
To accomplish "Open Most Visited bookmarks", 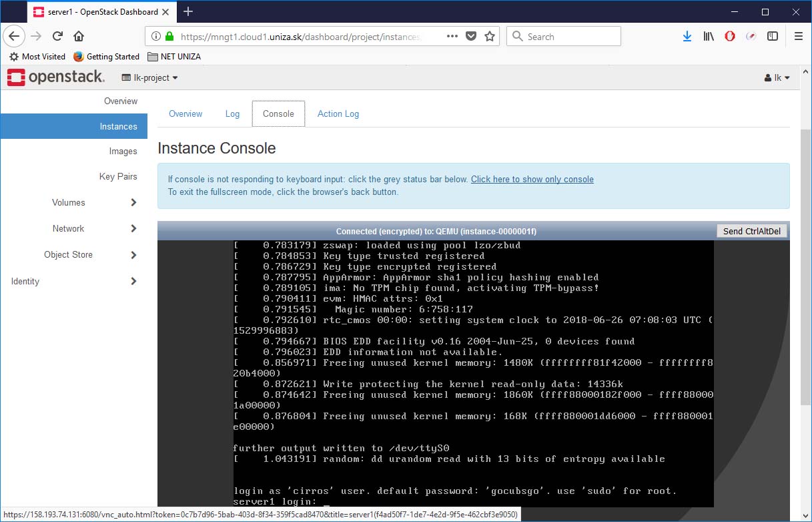I will coord(37,57).
